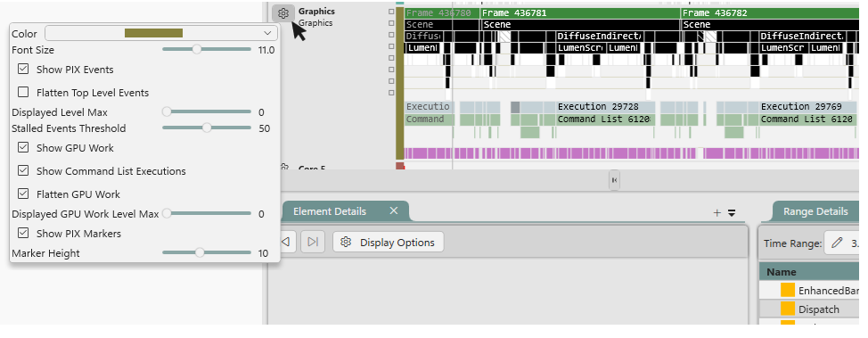The image size is (868, 338).
Task: Toggle the row checkbox beside DiffuseIndirect lane
Action: (391, 35)
